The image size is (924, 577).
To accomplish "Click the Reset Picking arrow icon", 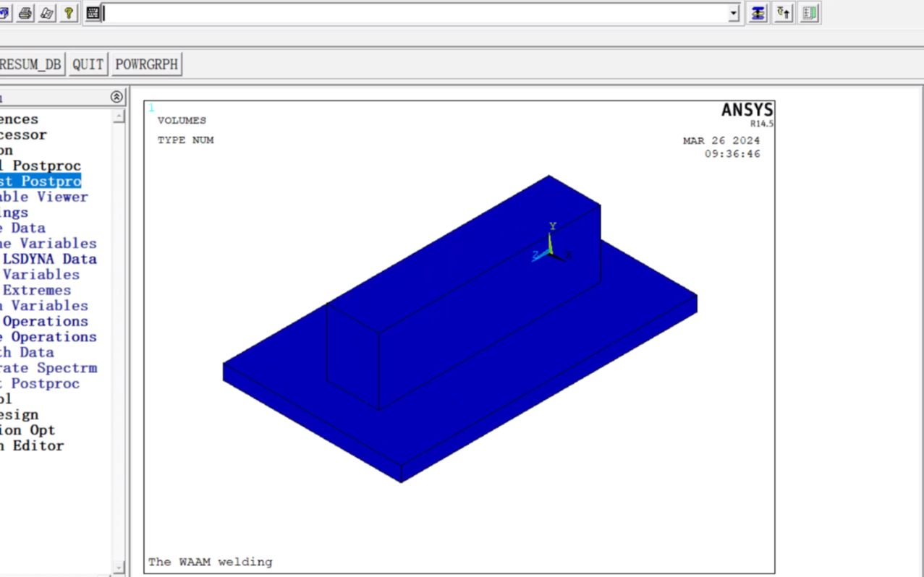I will [x=784, y=13].
